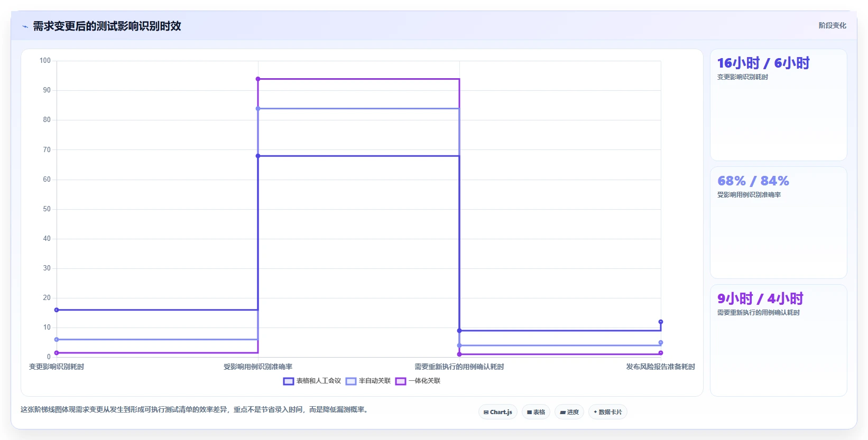Click the 表格和人工会议 legend label
Screen dimensions: 868x440
pyautogui.click(x=319, y=381)
